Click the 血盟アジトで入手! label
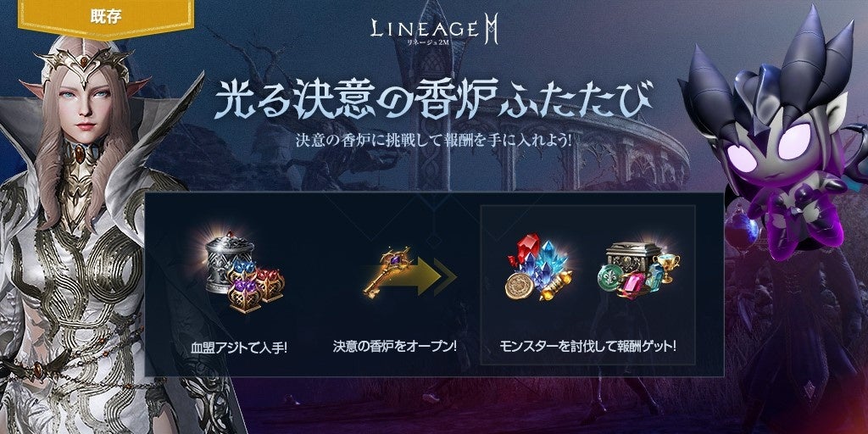The width and height of the screenshot is (868, 434). (x=237, y=348)
